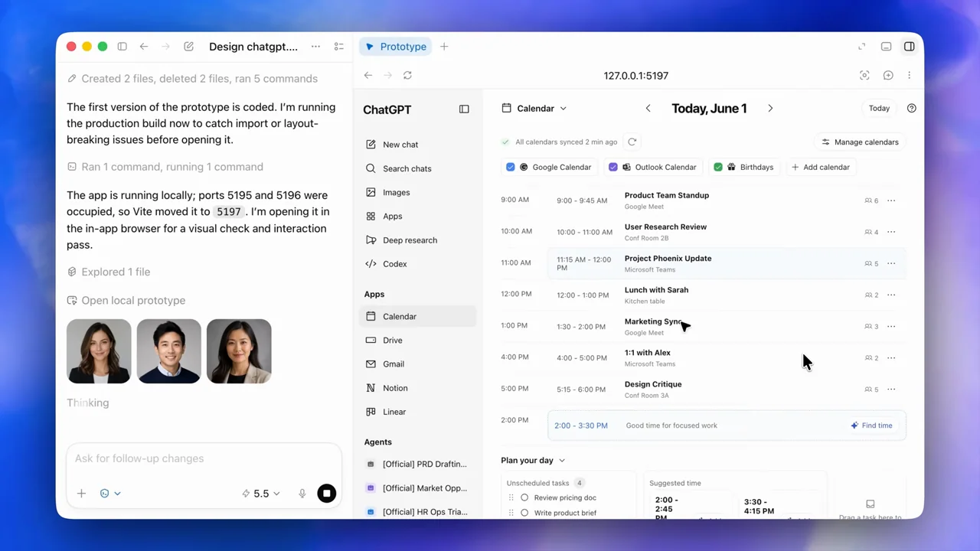Capture a screenshot from the browser toolbar
The width and height of the screenshot is (980, 551).
[x=864, y=75]
